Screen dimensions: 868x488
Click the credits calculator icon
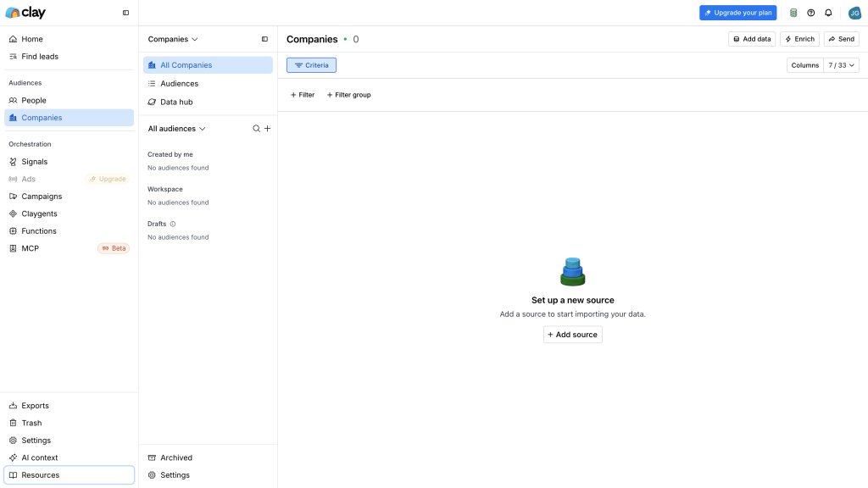tap(793, 13)
